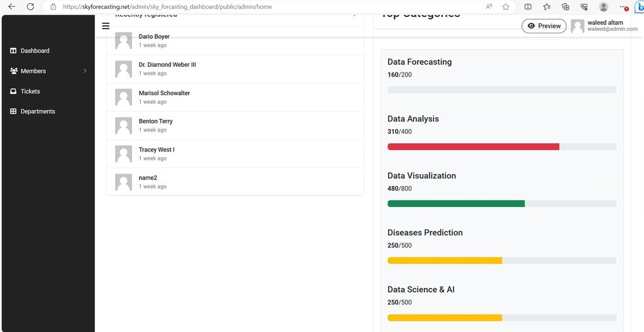644x332 pixels.
Task: Click 250/500 under Diseases Prediction
Action: click(399, 245)
